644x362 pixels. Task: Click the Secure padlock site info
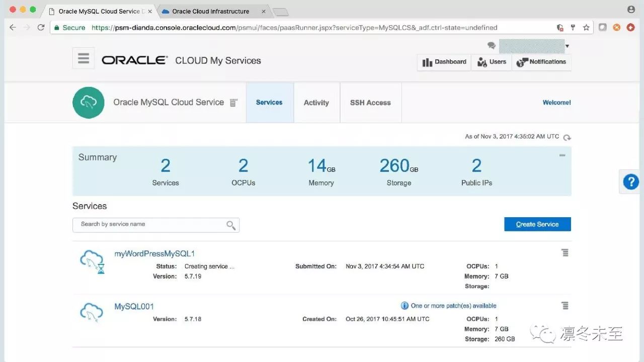[70, 28]
